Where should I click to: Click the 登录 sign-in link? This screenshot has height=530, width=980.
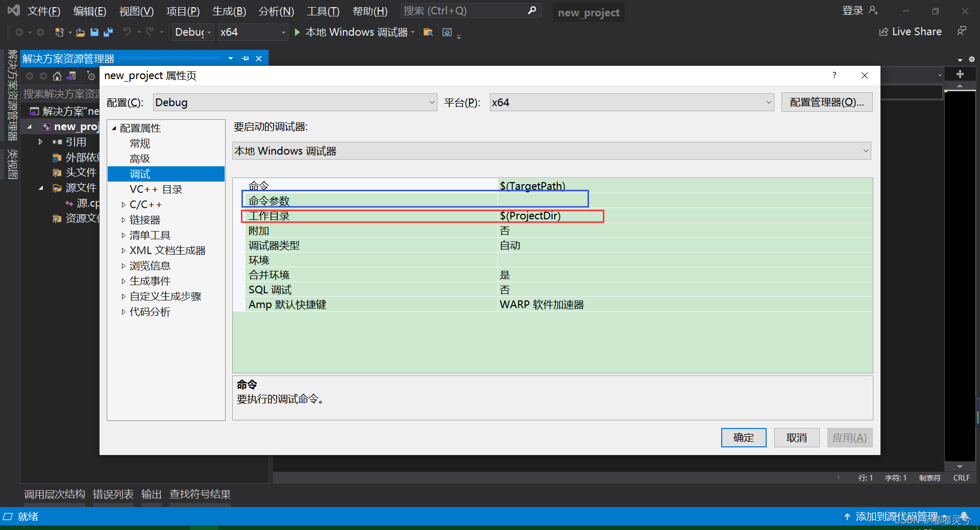coord(852,10)
